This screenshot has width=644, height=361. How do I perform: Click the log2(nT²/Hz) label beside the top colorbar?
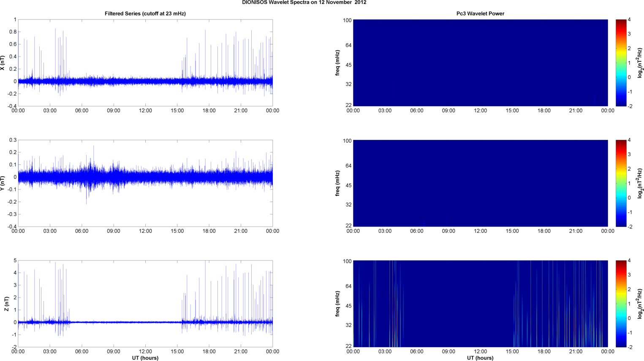click(640, 63)
